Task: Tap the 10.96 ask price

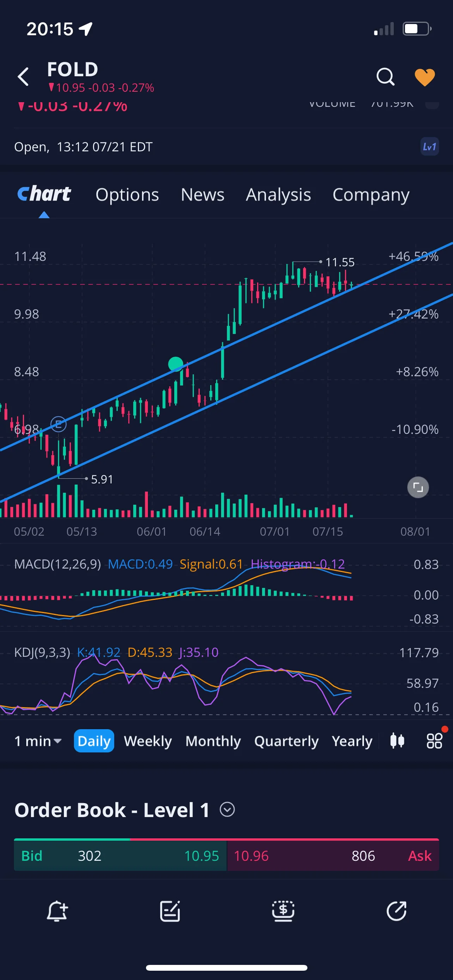Action: coord(251,856)
